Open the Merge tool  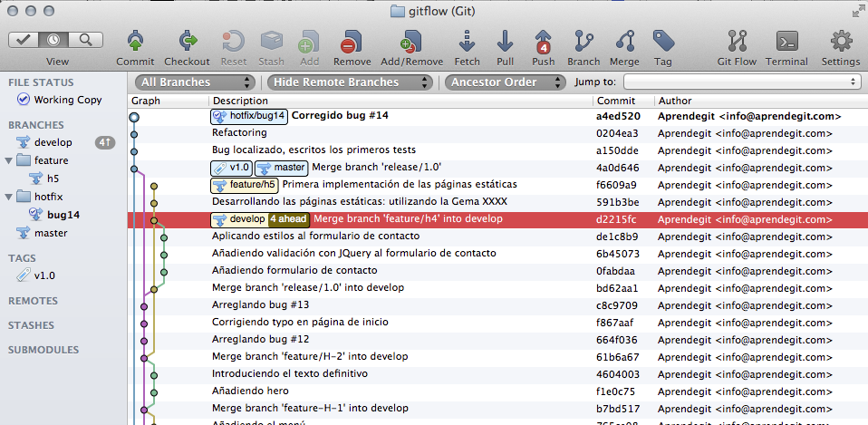624,42
